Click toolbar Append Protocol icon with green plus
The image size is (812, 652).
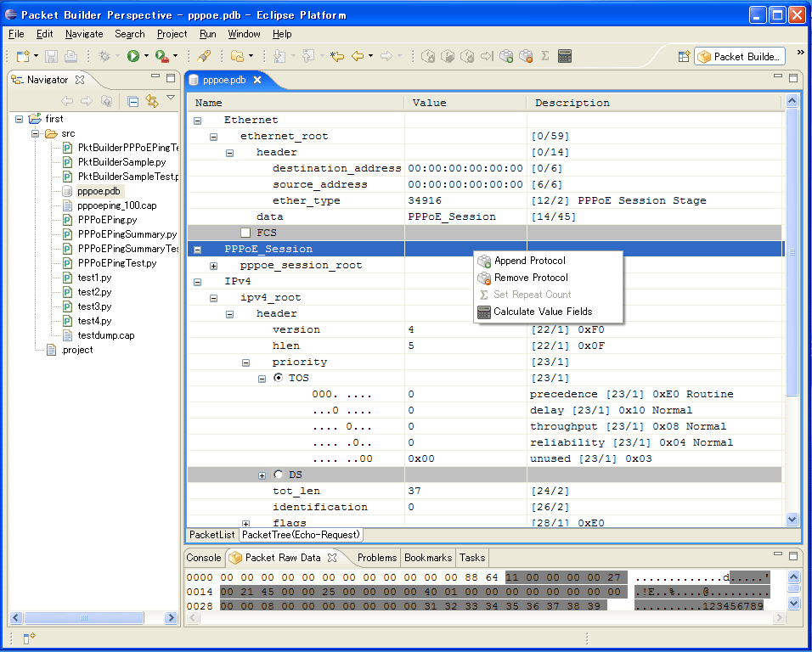506,56
